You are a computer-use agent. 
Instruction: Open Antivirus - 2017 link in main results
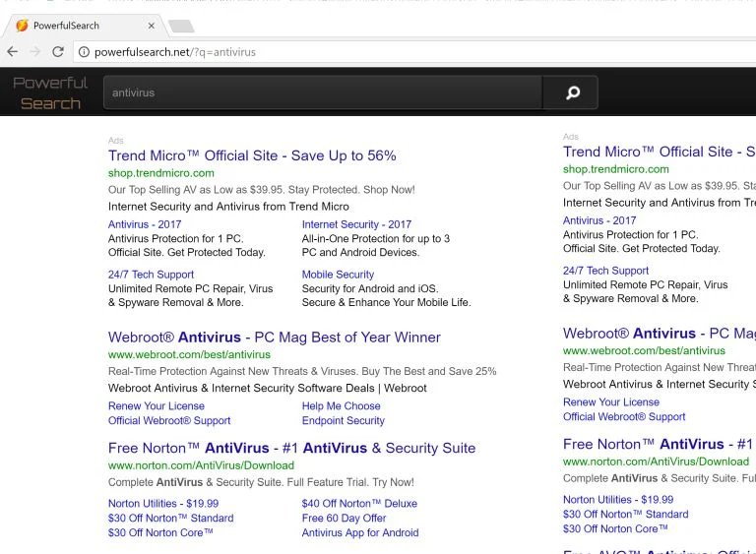click(145, 224)
